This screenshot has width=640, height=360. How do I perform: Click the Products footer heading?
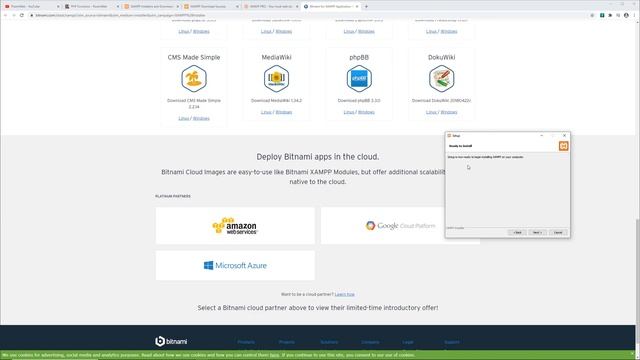click(246, 342)
